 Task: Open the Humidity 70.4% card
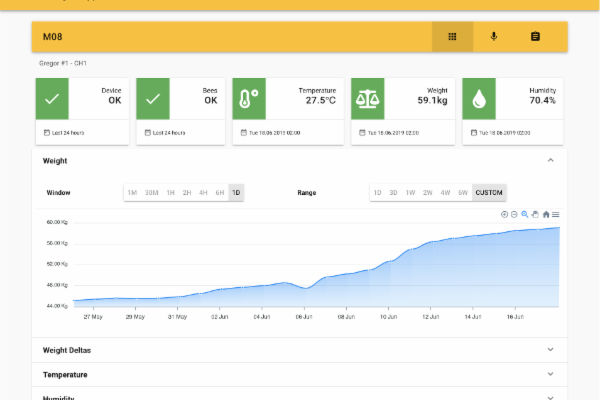(x=514, y=110)
